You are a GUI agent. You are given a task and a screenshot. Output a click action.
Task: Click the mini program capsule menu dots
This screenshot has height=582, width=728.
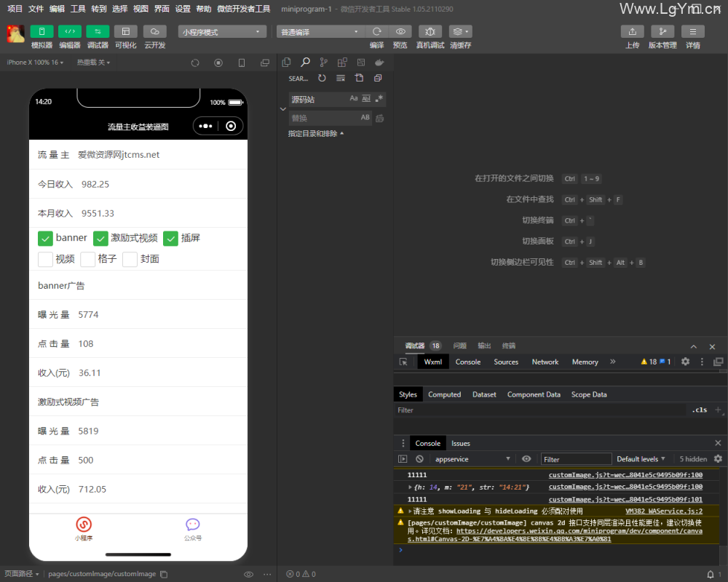[x=205, y=127]
